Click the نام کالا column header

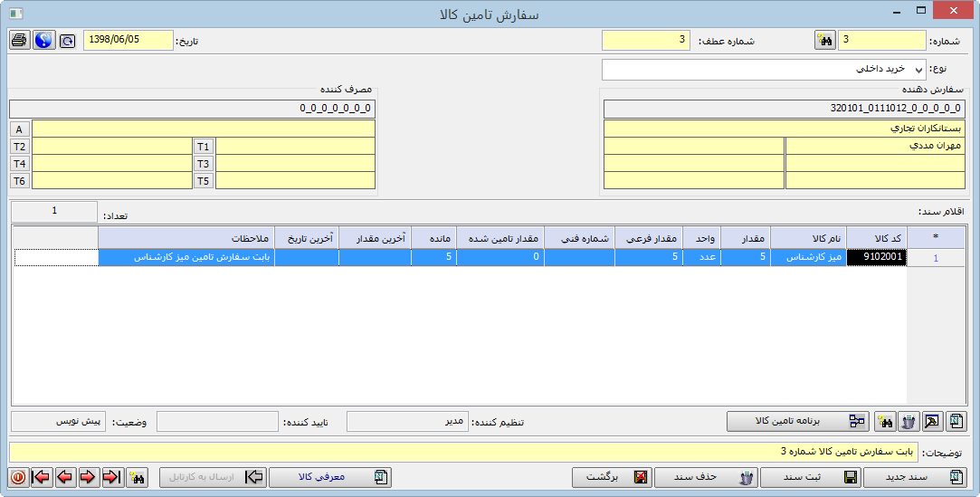point(809,238)
